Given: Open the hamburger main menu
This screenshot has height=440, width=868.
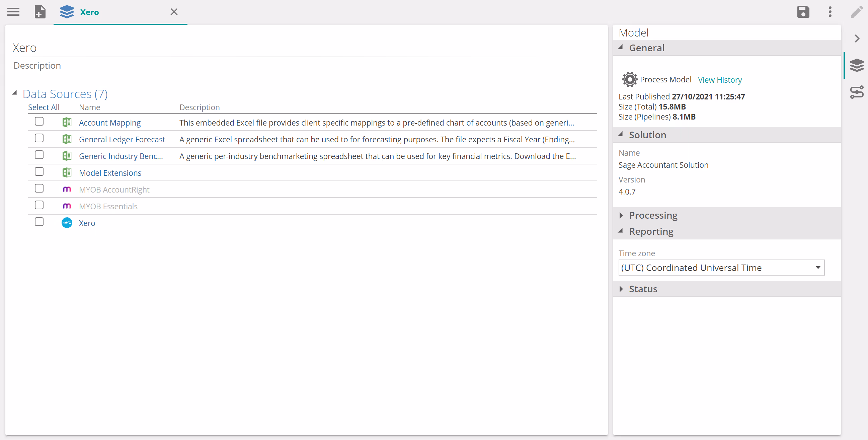Looking at the screenshot, I should 13,12.
